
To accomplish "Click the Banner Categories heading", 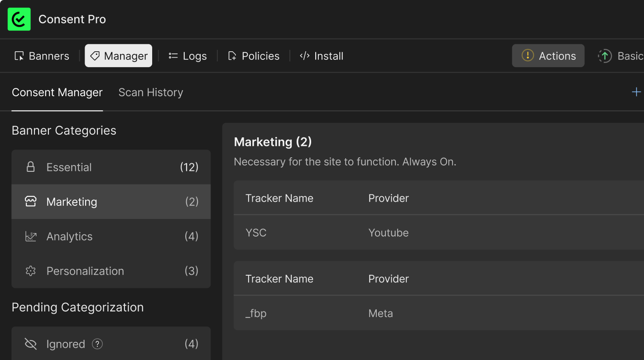I will [x=64, y=131].
